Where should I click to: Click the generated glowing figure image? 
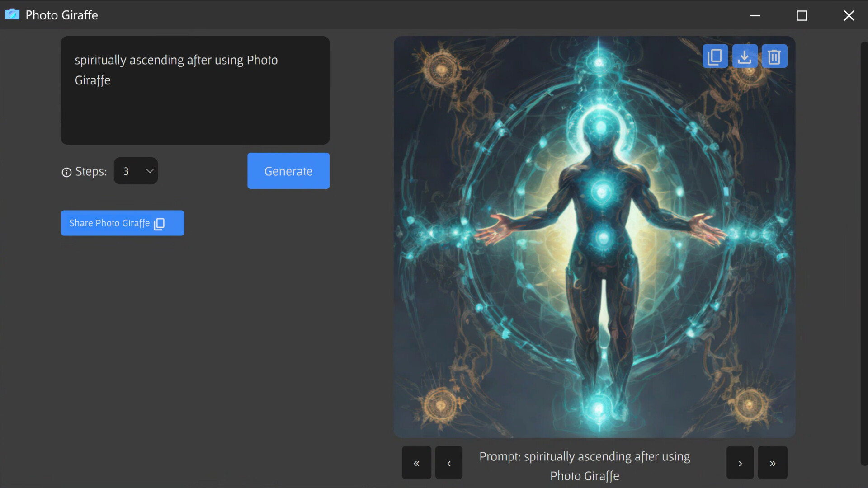pyautogui.click(x=594, y=237)
